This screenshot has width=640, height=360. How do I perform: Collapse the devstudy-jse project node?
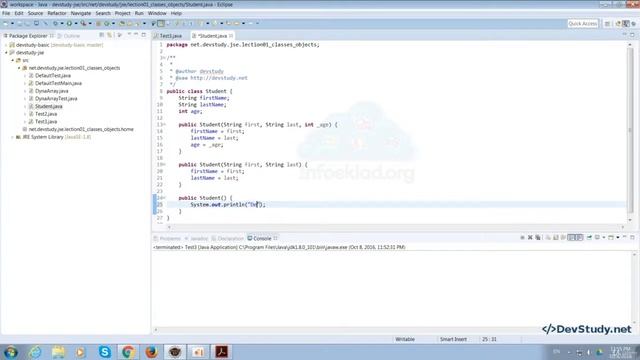point(7,53)
